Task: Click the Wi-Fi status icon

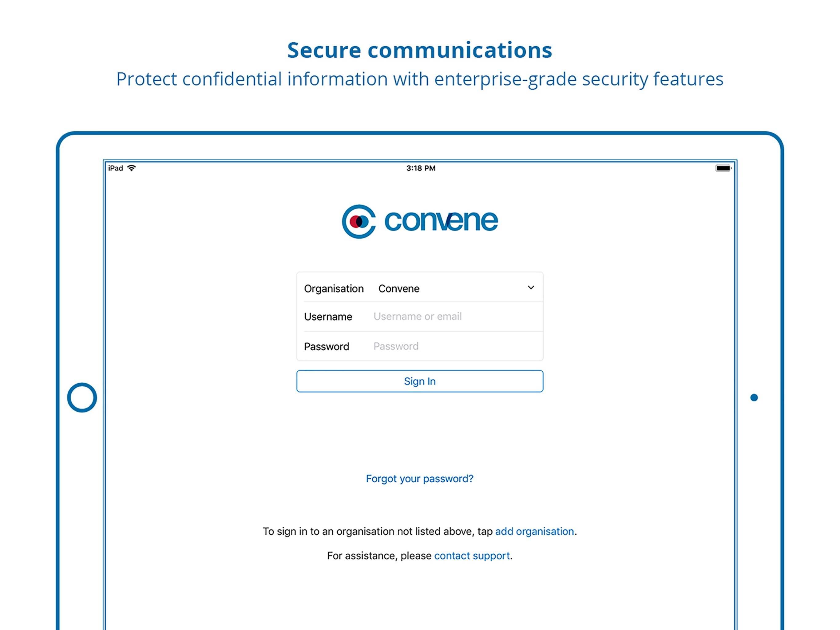Action: click(132, 168)
